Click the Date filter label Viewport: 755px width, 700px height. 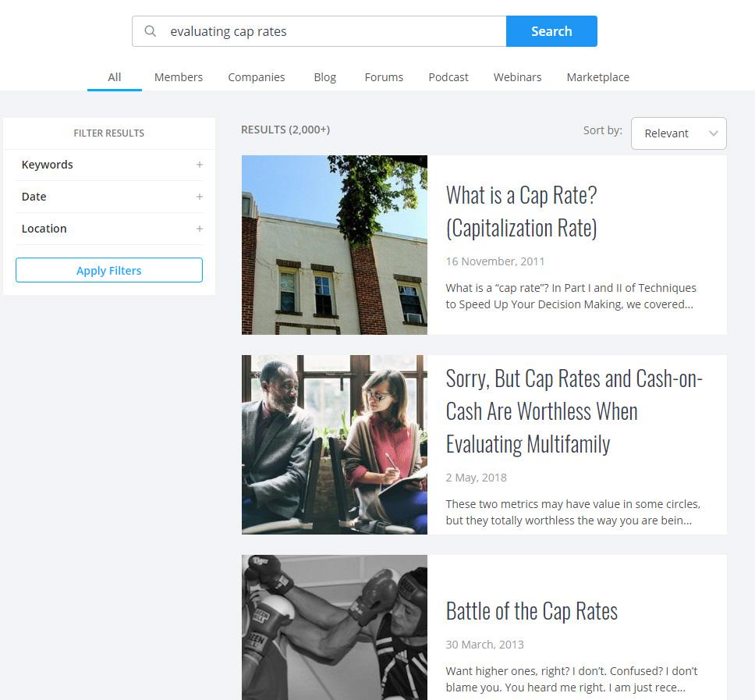point(34,197)
